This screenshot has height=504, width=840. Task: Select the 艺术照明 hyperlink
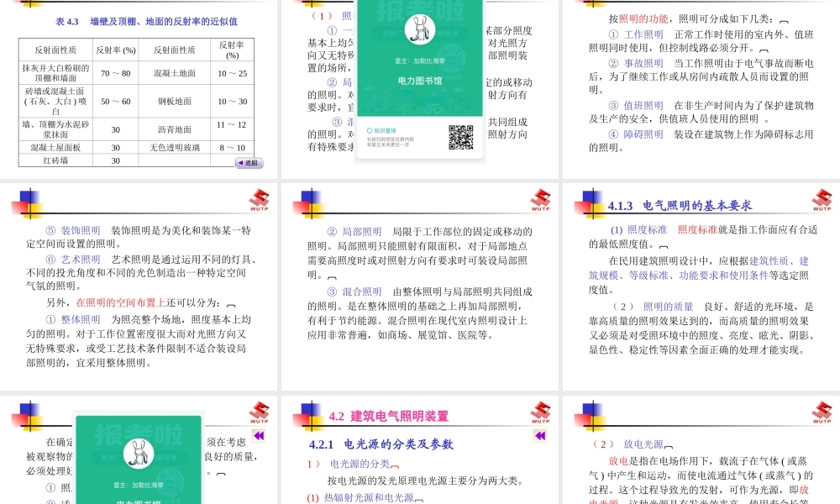[80, 258]
